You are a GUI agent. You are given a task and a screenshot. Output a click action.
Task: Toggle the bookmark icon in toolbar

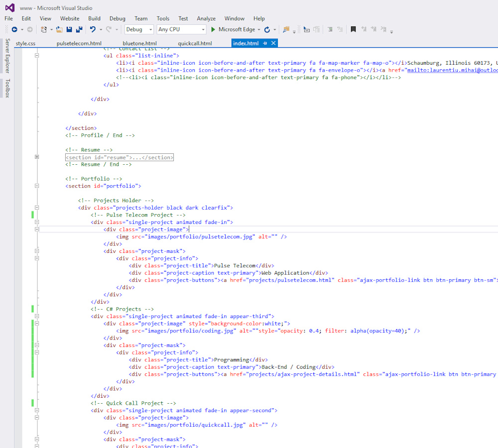[353, 30]
